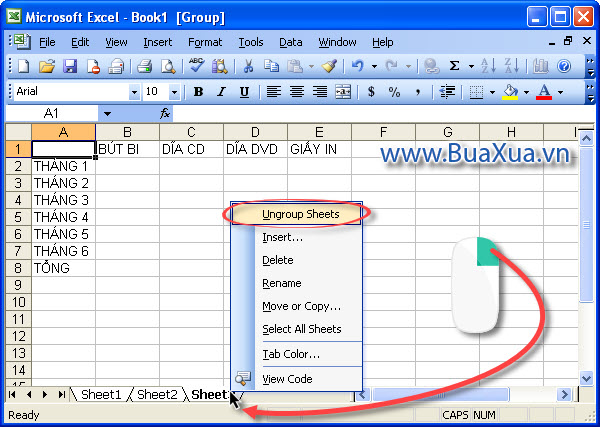Click the Paste clipboard icon
This screenshot has width=600, height=427.
(x=295, y=67)
